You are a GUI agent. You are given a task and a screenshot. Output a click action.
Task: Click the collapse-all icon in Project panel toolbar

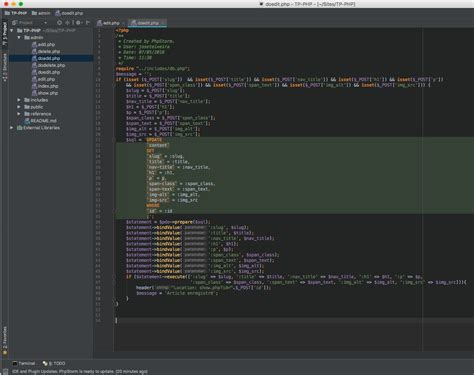(x=68, y=23)
